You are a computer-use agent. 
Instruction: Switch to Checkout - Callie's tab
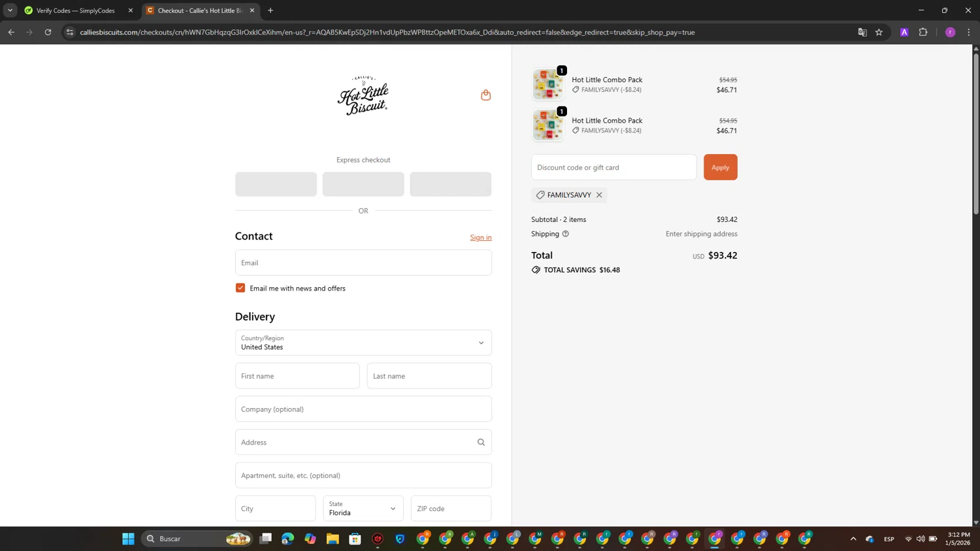click(x=200, y=10)
